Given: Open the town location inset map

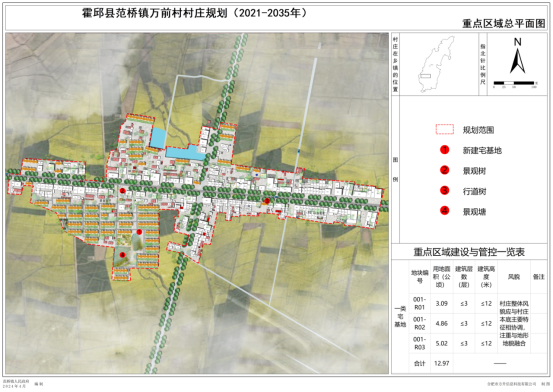Looking at the screenshot, I should tap(435, 64).
